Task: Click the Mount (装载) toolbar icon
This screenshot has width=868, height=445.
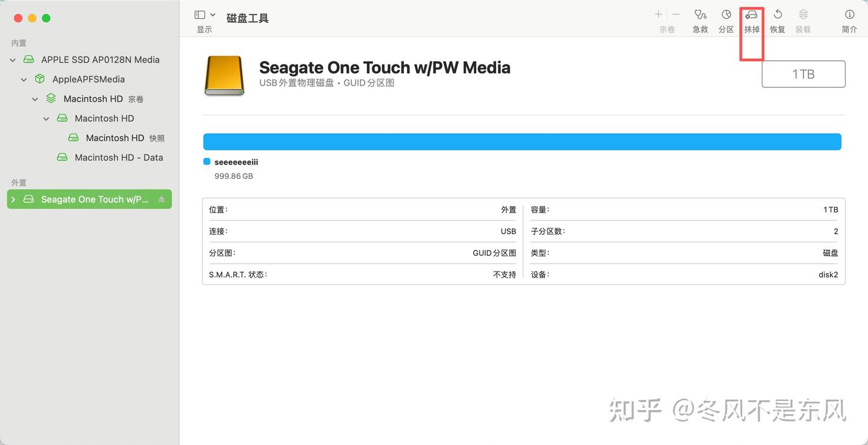Action: (803, 14)
